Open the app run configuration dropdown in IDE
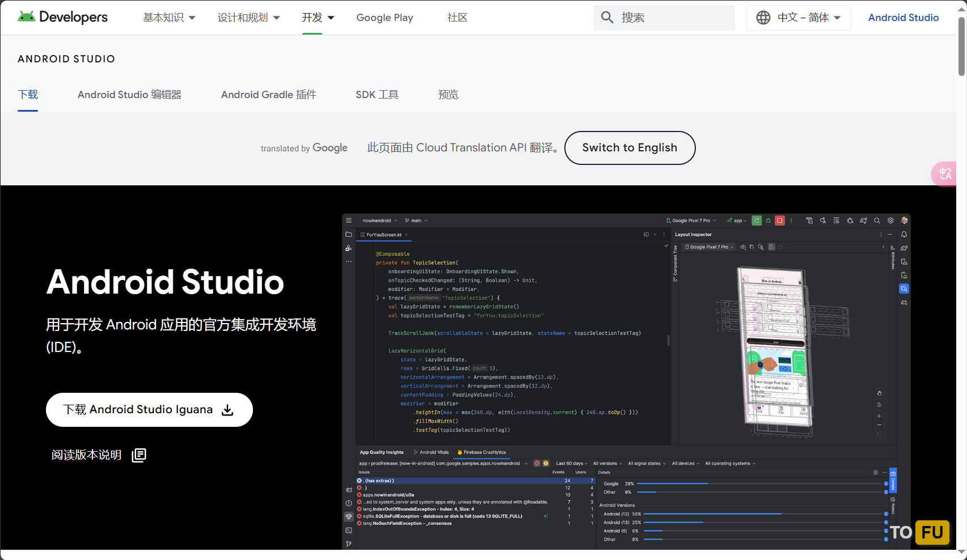Image resolution: width=967 pixels, height=560 pixels. (x=737, y=220)
